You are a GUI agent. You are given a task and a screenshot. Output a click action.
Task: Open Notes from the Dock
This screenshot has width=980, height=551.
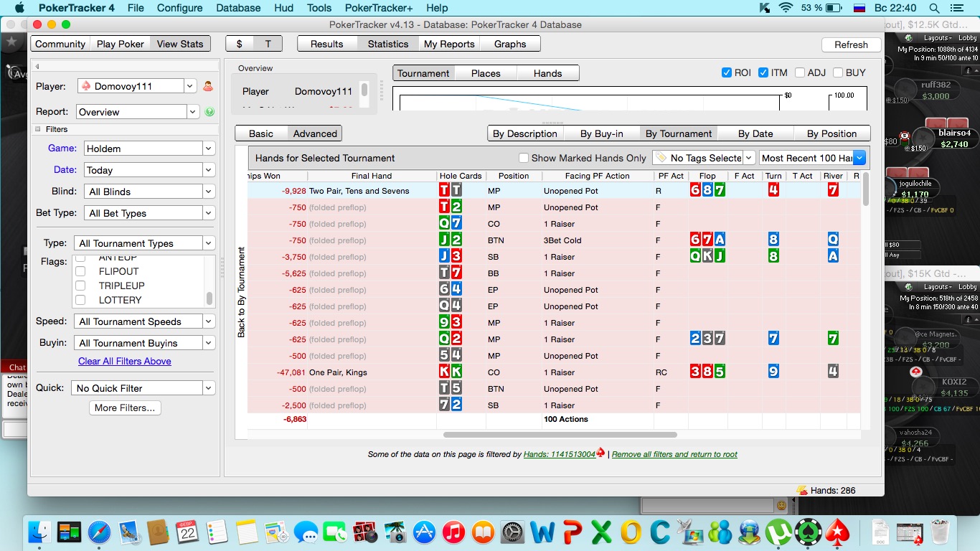coord(246,532)
